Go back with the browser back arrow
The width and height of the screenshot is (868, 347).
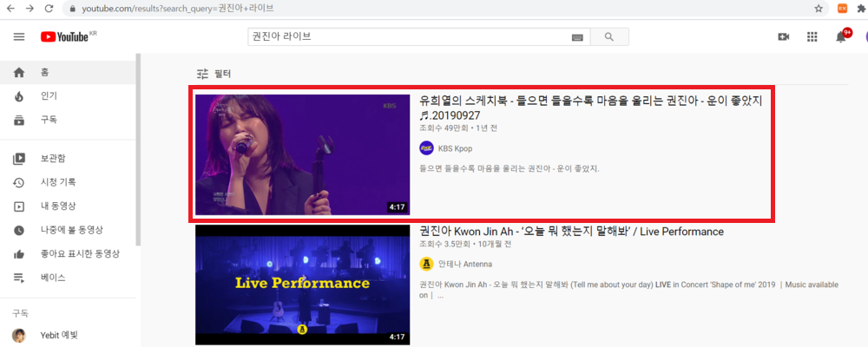11,9
